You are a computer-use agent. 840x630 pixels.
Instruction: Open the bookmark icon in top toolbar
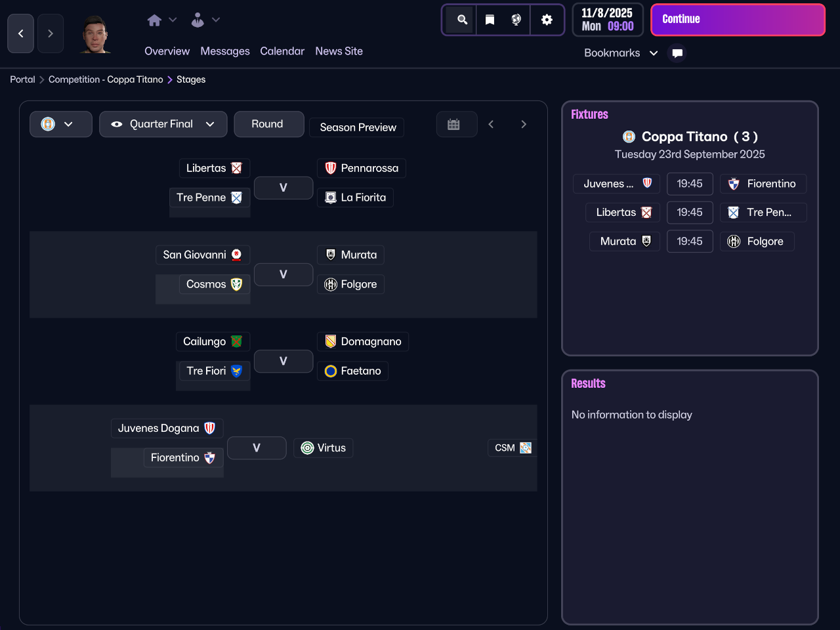click(x=490, y=20)
